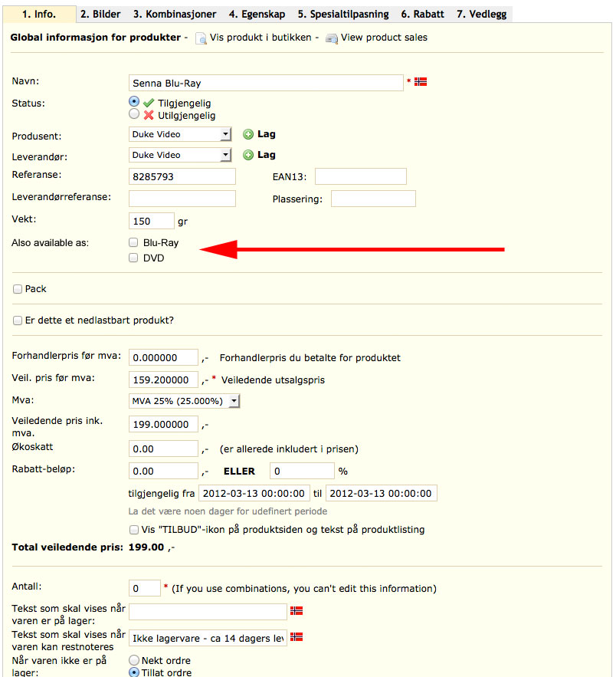The width and height of the screenshot is (616, 677).
Task: Follow the View product sales link
Action: pyautogui.click(x=384, y=38)
